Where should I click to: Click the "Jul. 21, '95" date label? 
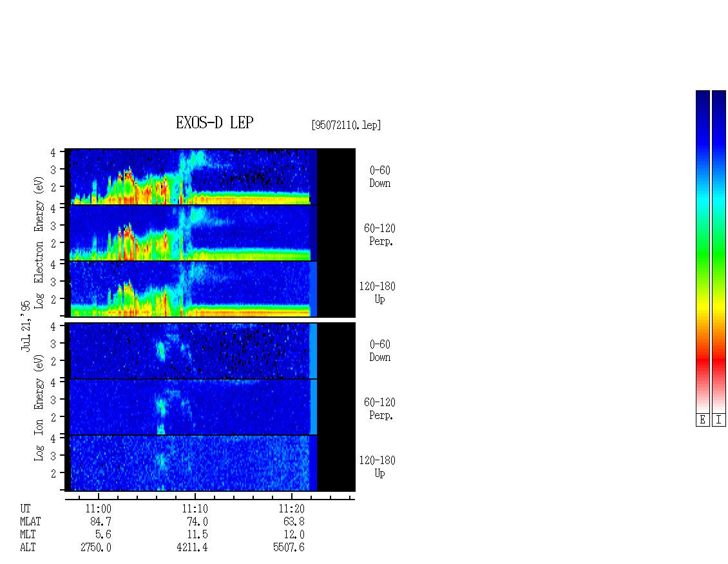click(x=26, y=326)
